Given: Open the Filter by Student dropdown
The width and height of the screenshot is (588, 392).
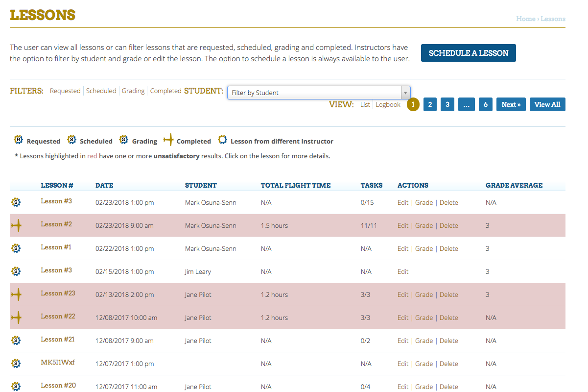Looking at the screenshot, I should coord(313,93).
